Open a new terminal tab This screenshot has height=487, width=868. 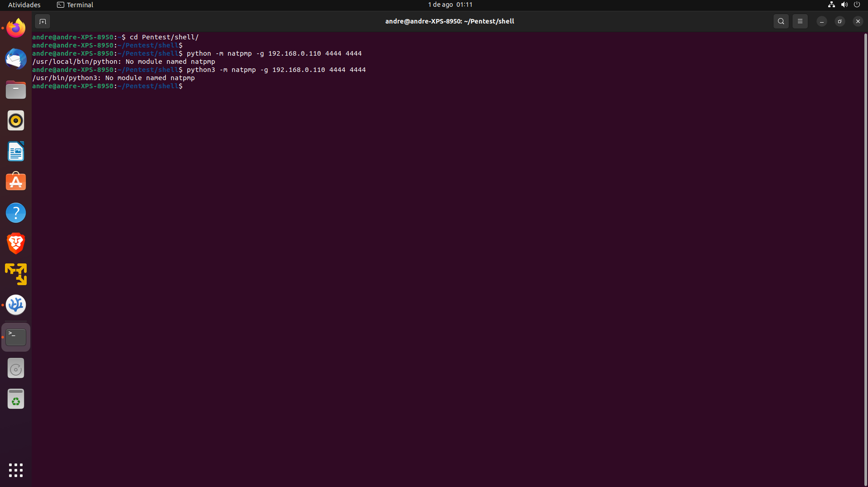click(x=43, y=21)
